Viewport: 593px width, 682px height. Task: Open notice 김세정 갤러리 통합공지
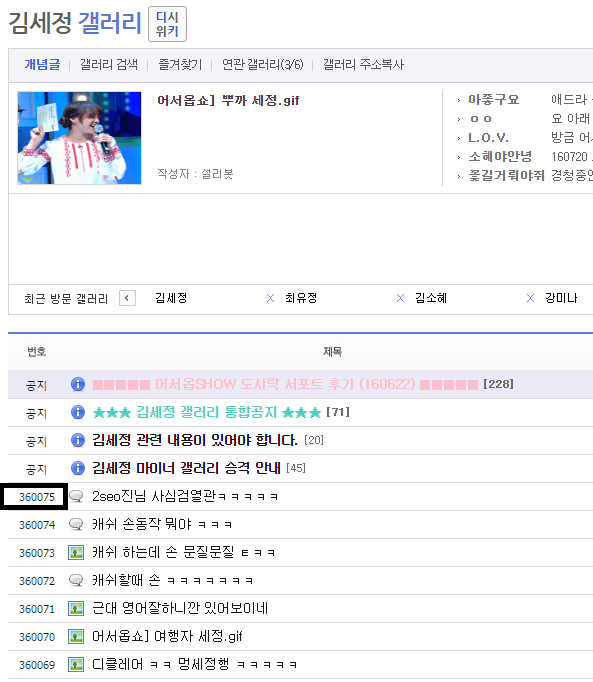click(x=207, y=412)
